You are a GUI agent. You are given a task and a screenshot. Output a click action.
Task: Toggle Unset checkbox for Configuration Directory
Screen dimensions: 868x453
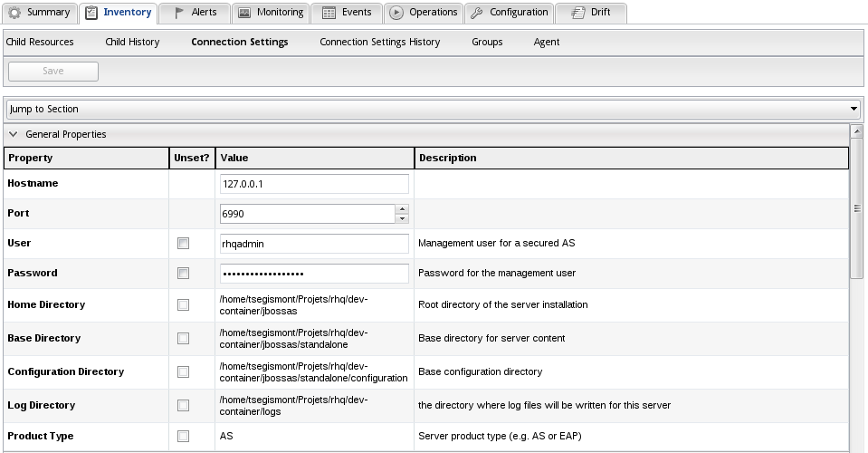183,372
